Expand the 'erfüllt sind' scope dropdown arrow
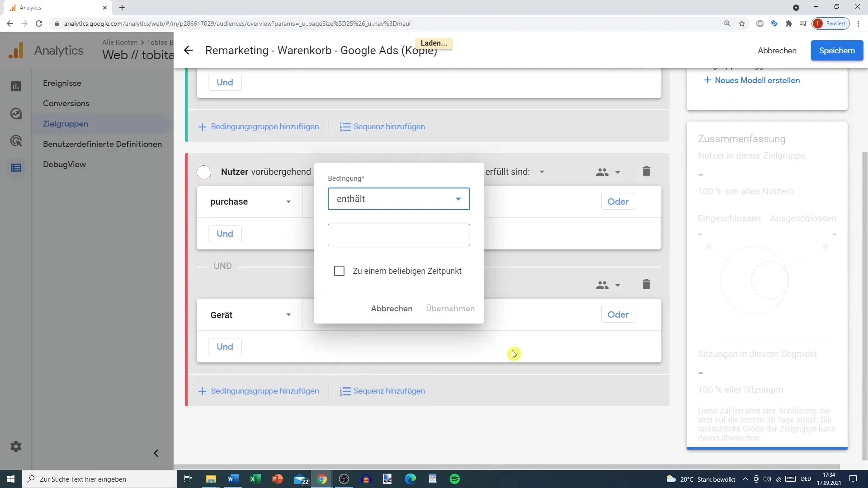This screenshot has width=868, height=488. [542, 172]
